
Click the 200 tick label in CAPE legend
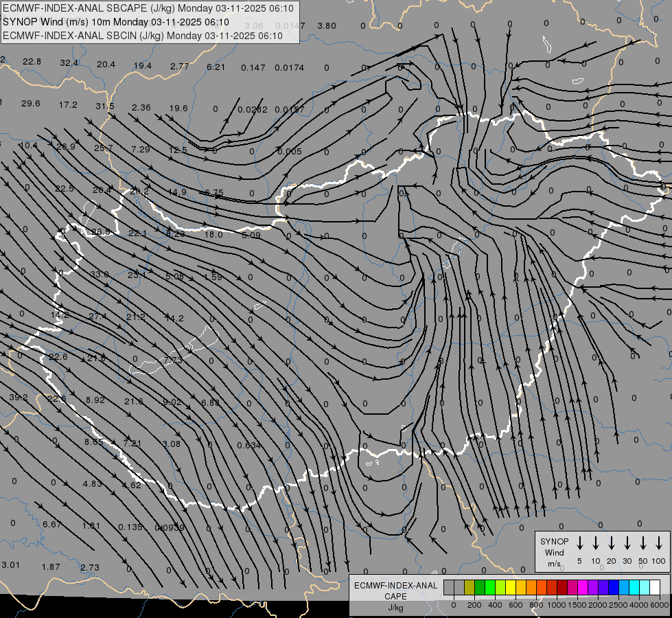[x=474, y=605]
